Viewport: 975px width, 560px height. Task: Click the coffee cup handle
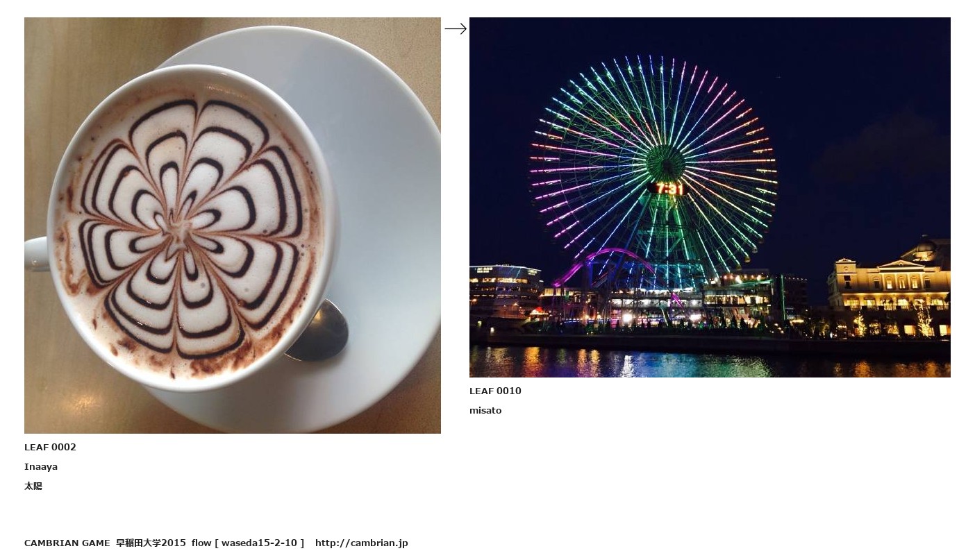pos(36,254)
